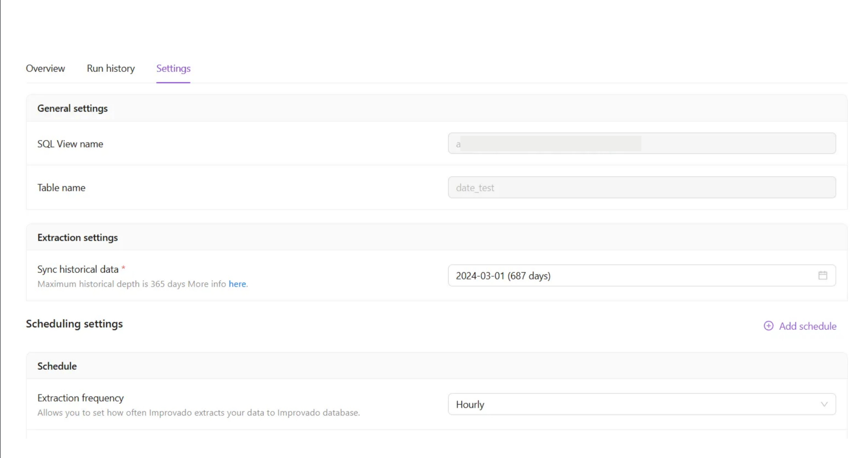Click the Scheduling settings heading

click(74, 324)
